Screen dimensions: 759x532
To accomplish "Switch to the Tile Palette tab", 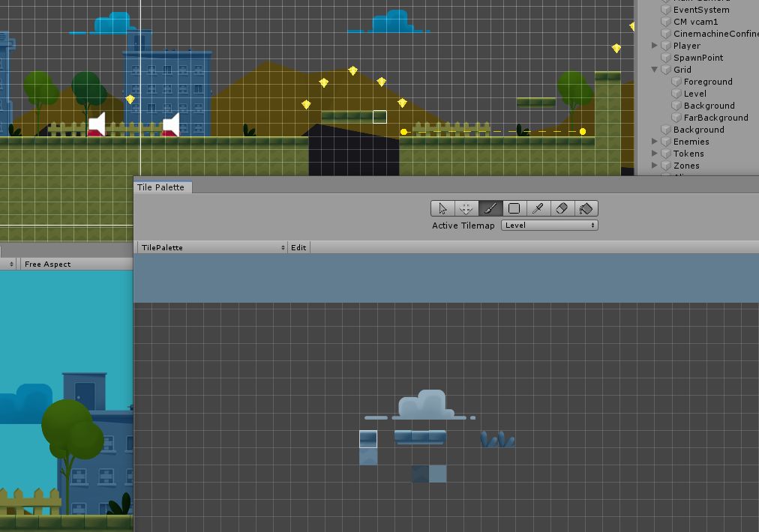I will click(160, 187).
